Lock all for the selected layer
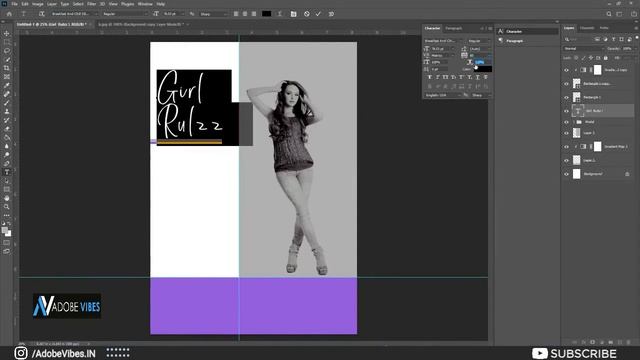The image size is (640, 360). coord(606,58)
